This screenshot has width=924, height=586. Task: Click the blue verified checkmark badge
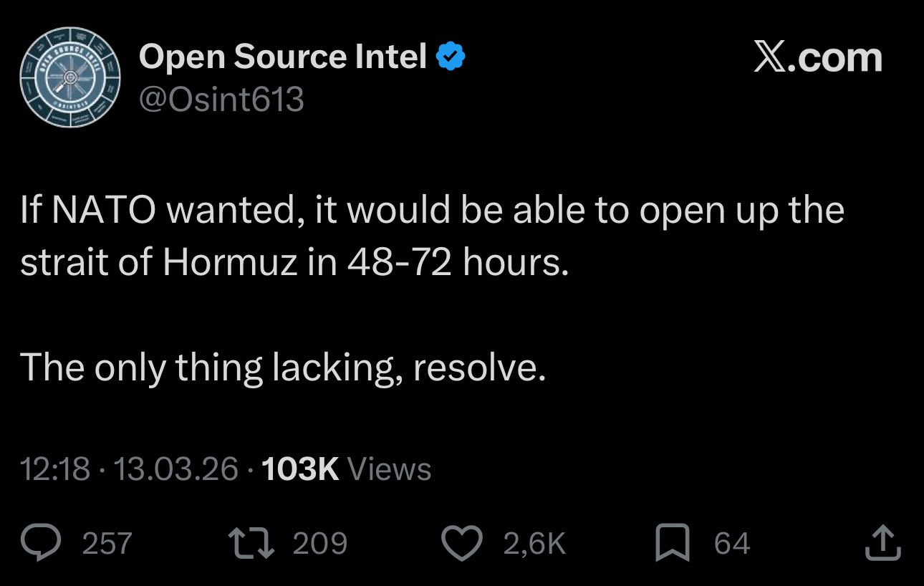pyautogui.click(x=452, y=57)
